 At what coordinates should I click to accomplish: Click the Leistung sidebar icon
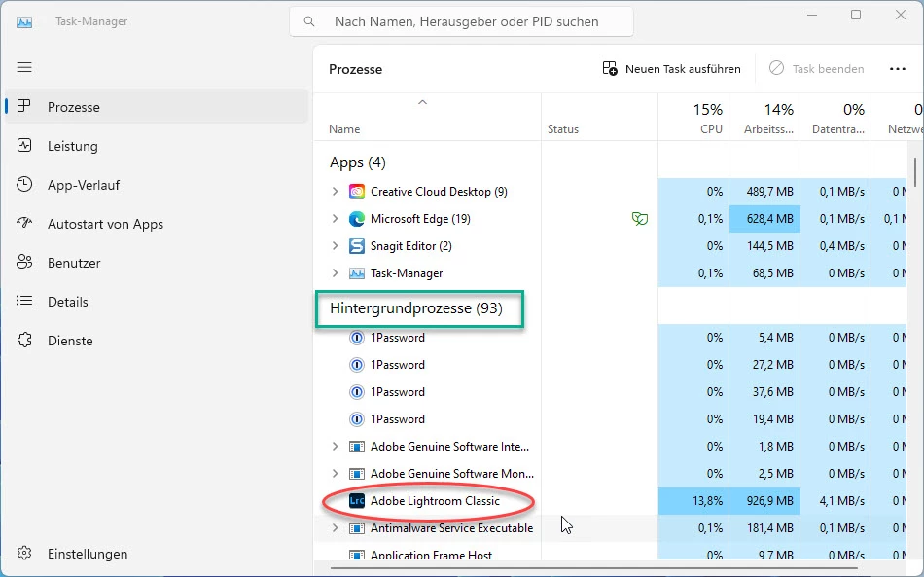(x=24, y=146)
